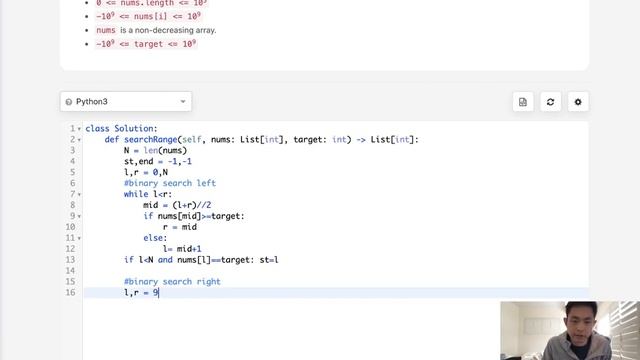This screenshot has width=640, height=360.
Task: Click line number 14 in the gutter
Action: click(x=70, y=271)
